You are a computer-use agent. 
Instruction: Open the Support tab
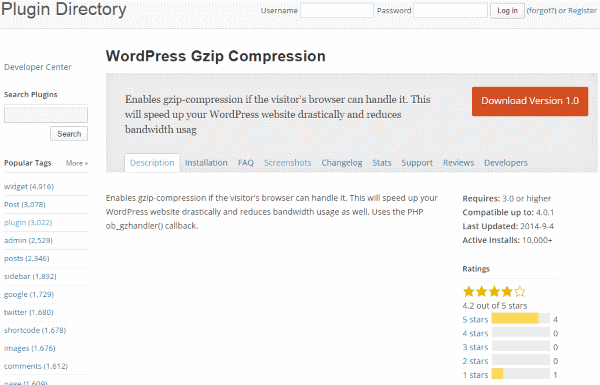(417, 163)
